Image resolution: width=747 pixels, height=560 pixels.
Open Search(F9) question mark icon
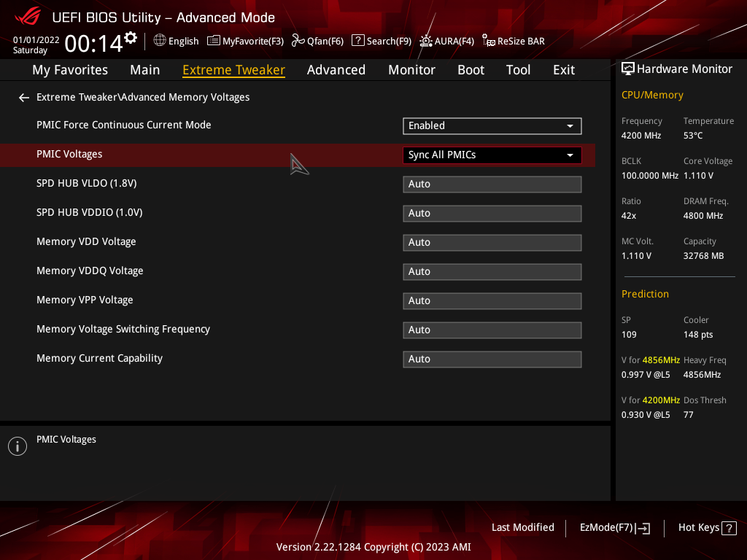click(x=357, y=41)
